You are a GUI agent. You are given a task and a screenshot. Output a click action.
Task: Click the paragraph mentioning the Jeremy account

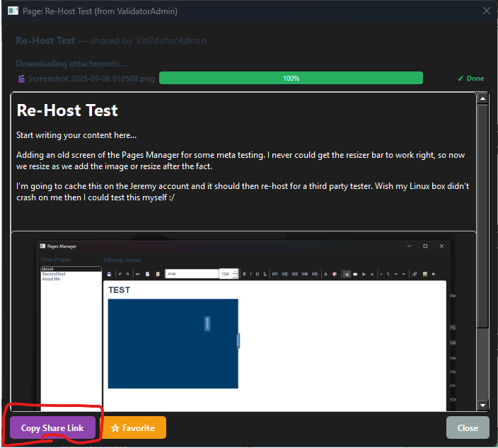coord(243,192)
